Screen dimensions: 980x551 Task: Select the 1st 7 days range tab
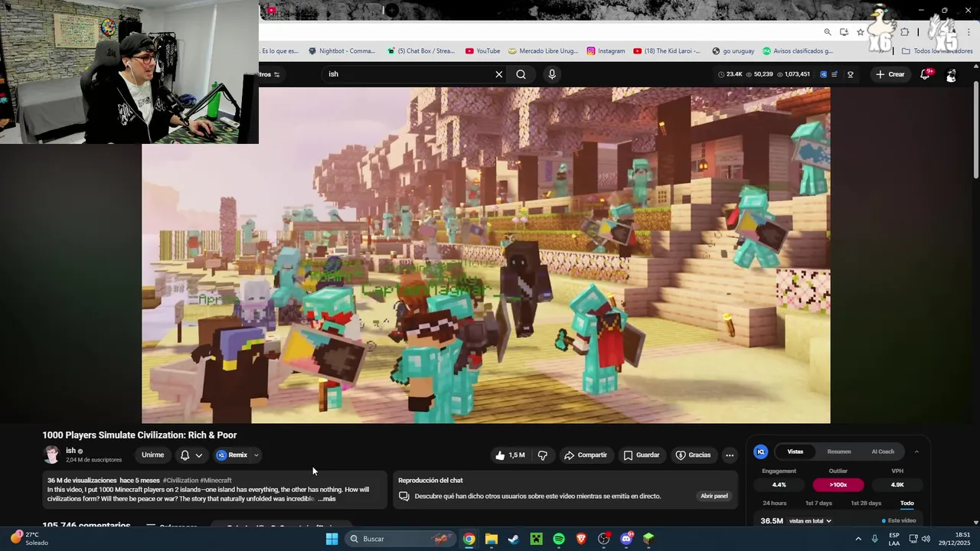pos(818,504)
